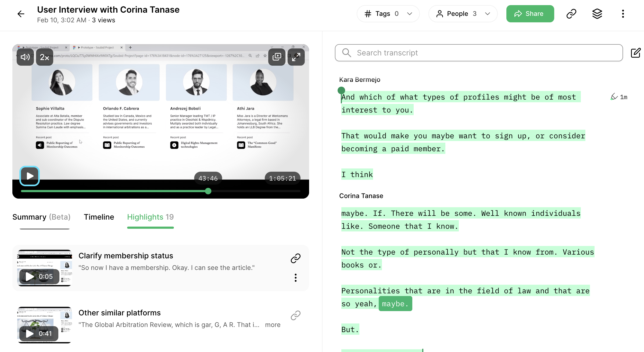644x352 pixels.
Task: Click the video progress slider handle
Action: point(208,191)
